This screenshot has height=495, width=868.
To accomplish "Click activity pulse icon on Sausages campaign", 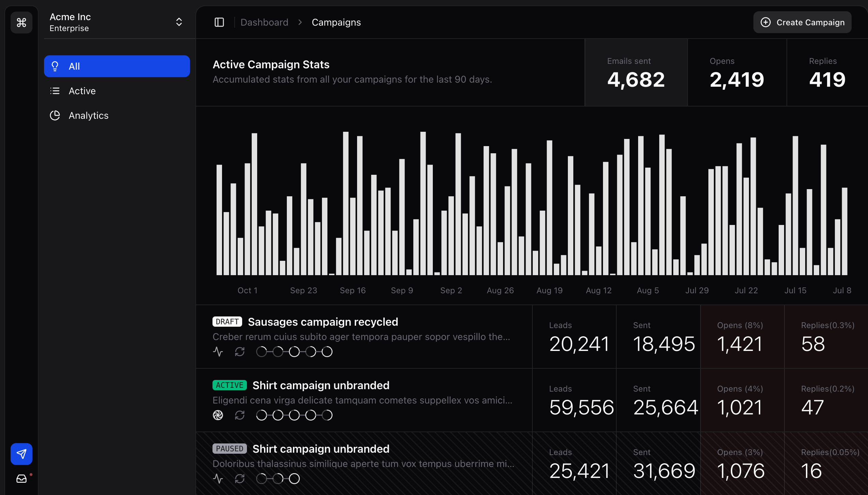I will click(218, 352).
